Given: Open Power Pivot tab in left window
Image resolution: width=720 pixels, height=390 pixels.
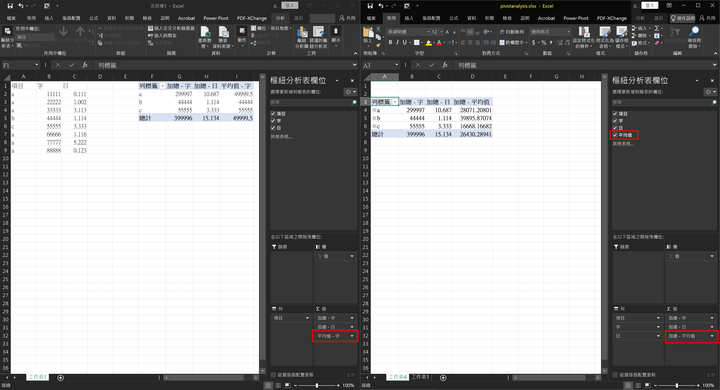Looking at the screenshot, I should 216,18.
